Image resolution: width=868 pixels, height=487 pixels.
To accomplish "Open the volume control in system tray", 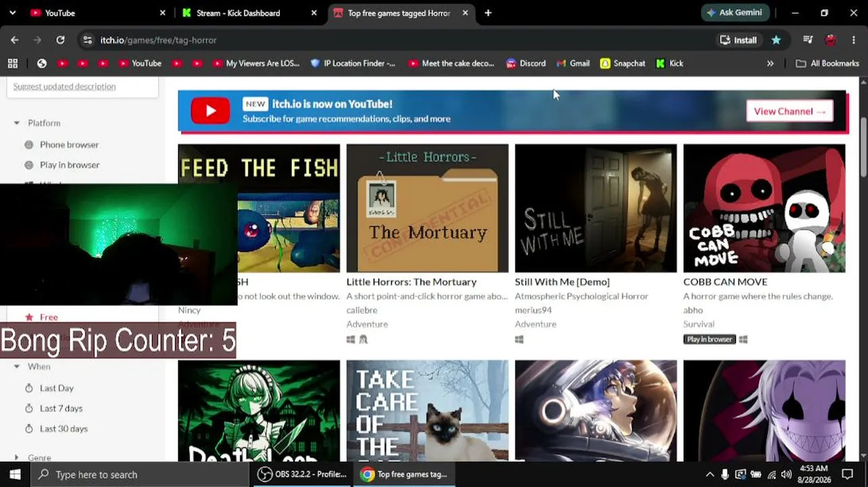I will 786,474.
